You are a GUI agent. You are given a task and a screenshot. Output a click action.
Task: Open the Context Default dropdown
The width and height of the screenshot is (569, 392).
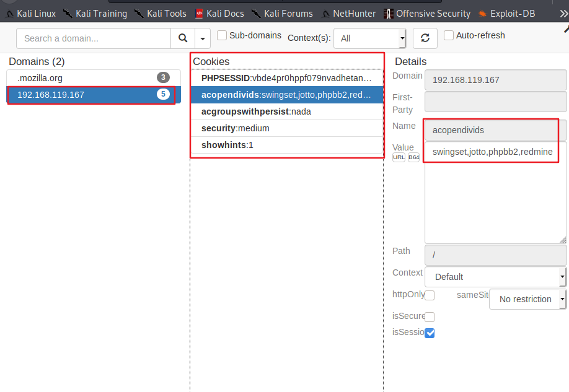tap(495, 277)
